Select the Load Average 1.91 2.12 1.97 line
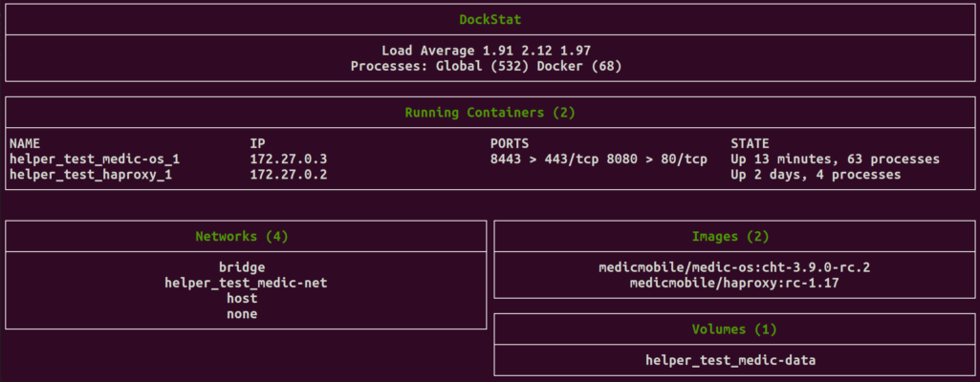Screen dimensions: 980x382 (487, 51)
